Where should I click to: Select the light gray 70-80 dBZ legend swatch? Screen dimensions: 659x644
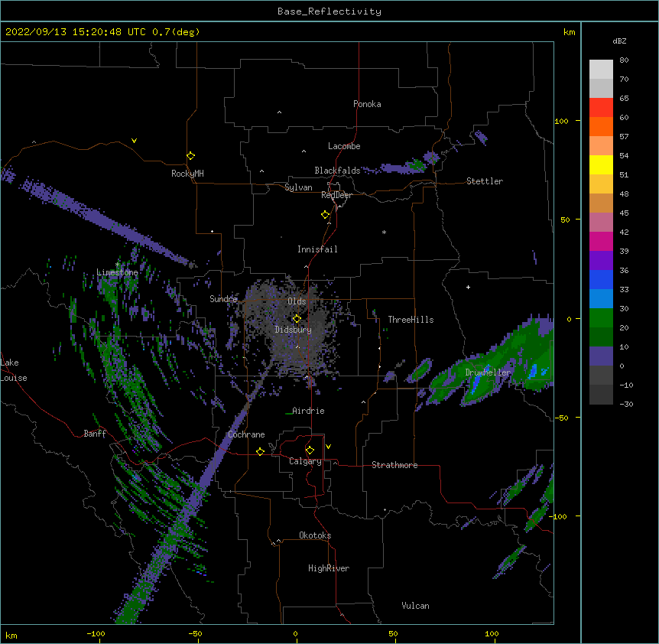601,70
